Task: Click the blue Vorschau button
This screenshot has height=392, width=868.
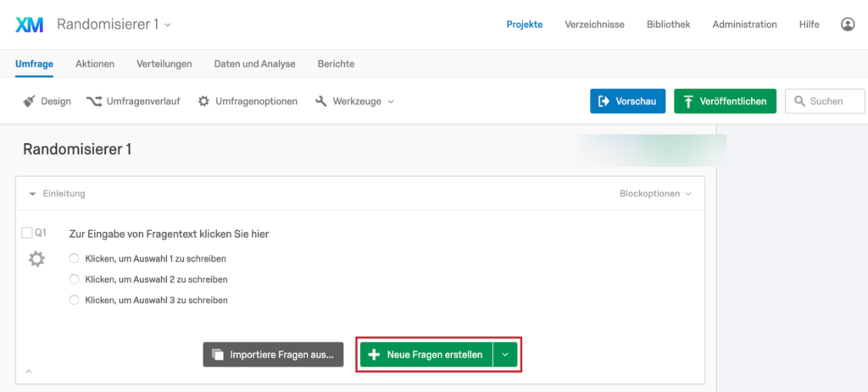Action: [x=628, y=102]
